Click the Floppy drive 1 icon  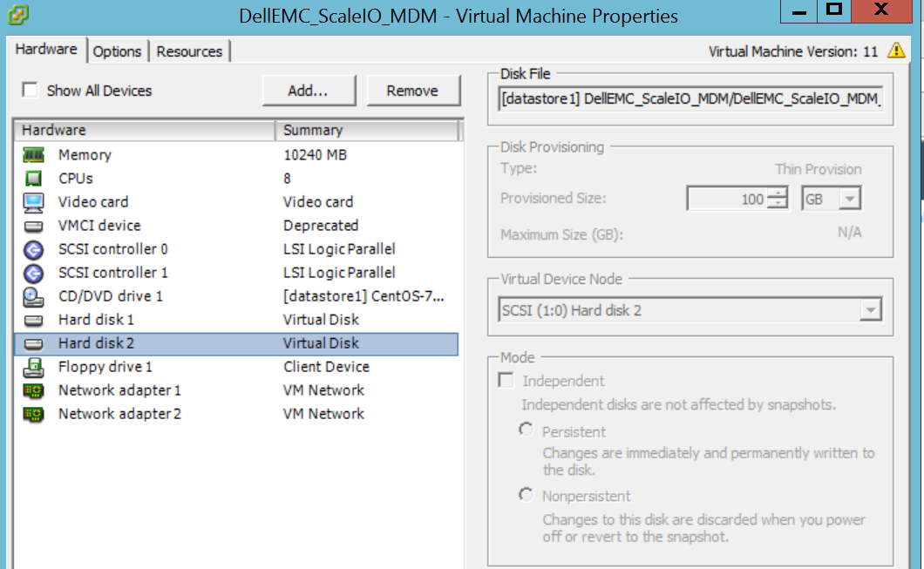click(x=34, y=368)
